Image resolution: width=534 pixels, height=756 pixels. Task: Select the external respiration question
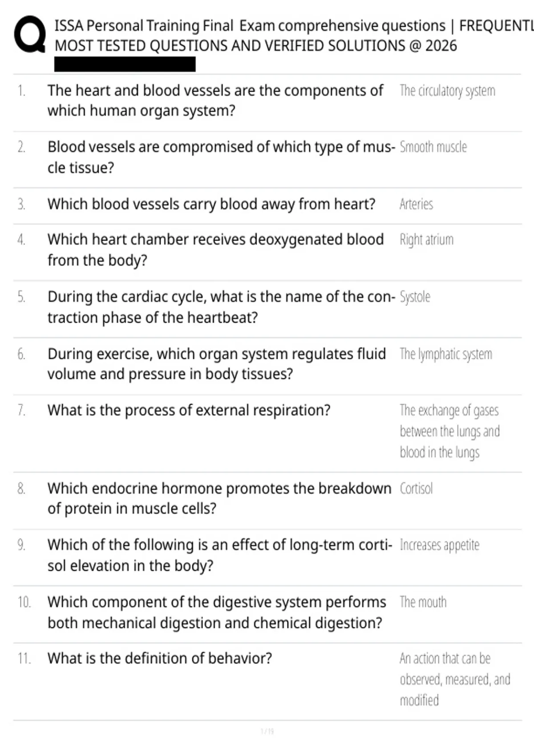tap(189, 410)
